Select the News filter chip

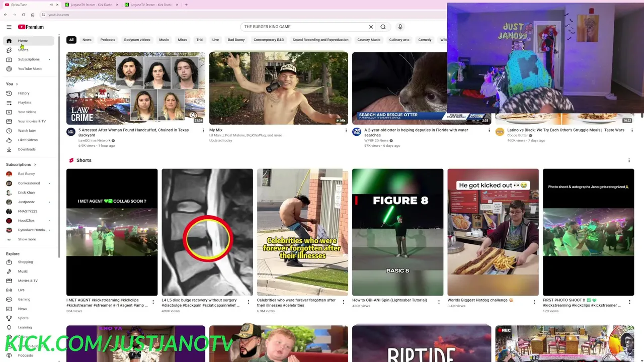coord(87,40)
